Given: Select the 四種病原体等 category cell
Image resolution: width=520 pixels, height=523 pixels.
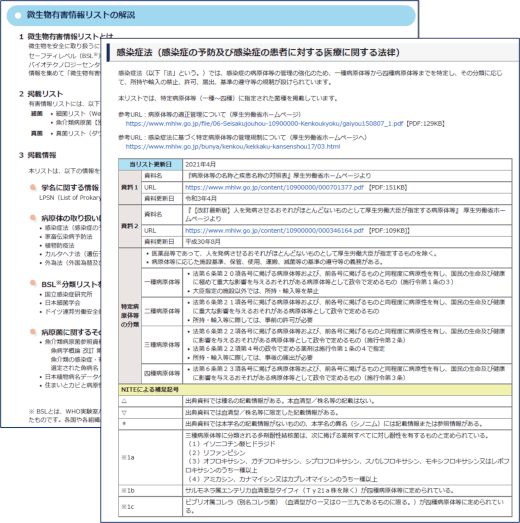Looking at the screenshot, I should tap(162, 373).
